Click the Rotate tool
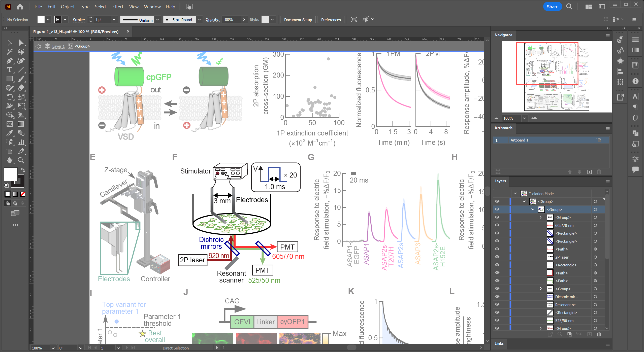The width and height of the screenshot is (644, 352). (10, 97)
